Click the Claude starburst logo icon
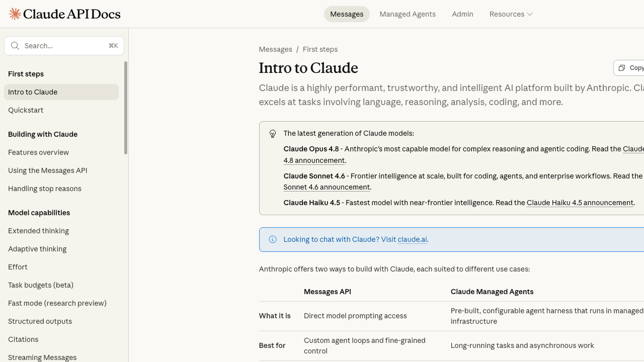Screen dimensions: 644x362 (x=15, y=14)
